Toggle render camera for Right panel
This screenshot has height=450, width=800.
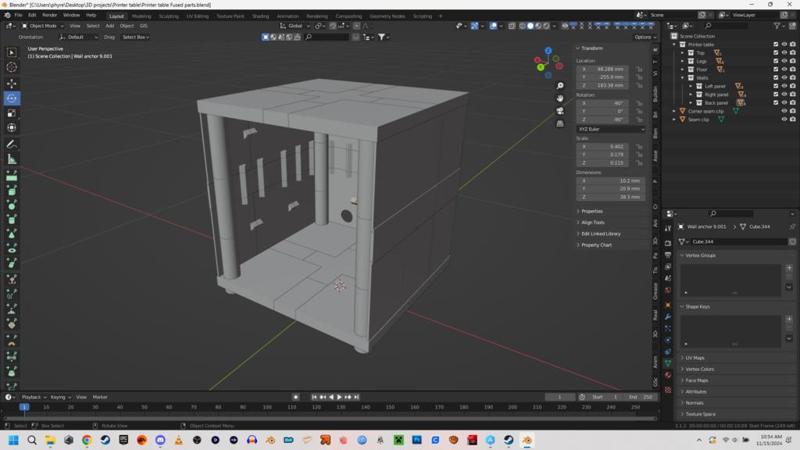(792, 94)
